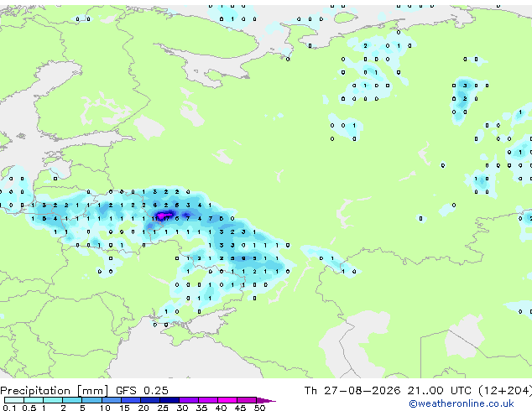532x411 pixels.
Task: Click the above-50 arrow end of legend
Action: pyautogui.click(x=266, y=400)
